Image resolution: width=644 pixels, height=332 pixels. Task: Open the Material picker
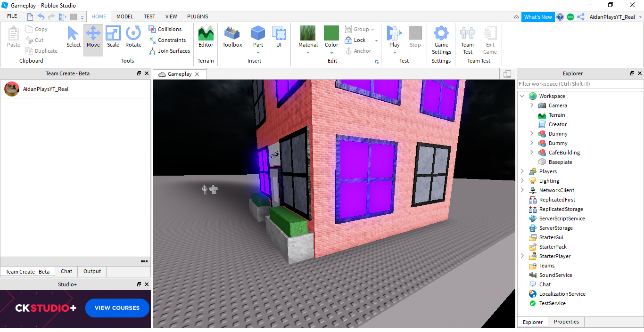(308, 37)
